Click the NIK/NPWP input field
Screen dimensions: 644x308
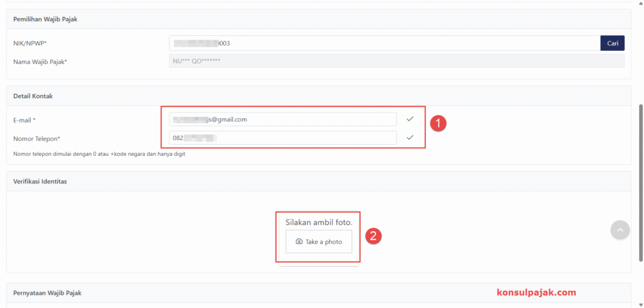coord(384,43)
